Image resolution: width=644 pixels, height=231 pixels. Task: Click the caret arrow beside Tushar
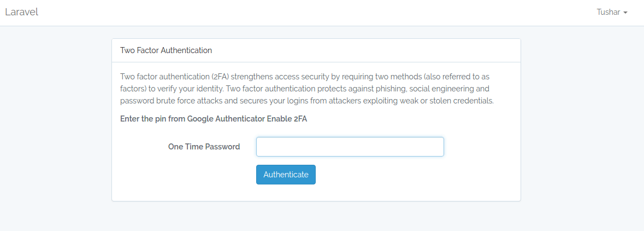pyautogui.click(x=625, y=13)
